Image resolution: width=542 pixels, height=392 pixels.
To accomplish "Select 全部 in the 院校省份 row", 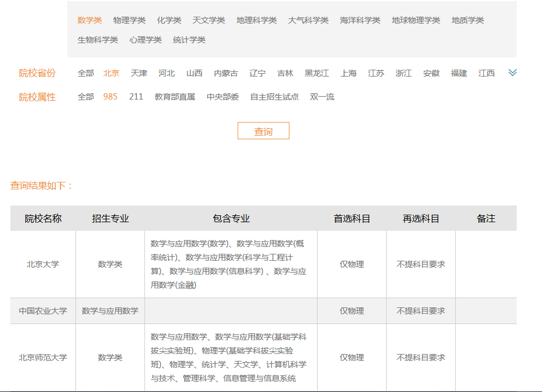I will (86, 73).
